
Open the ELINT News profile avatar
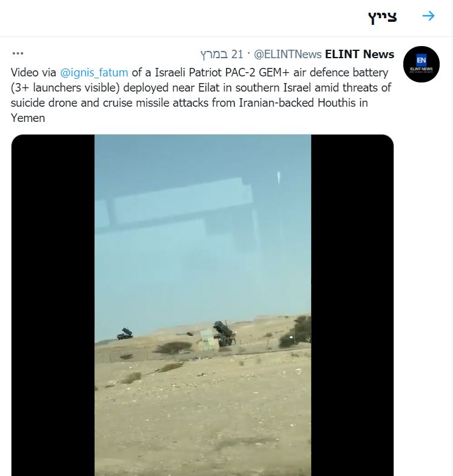pos(421,64)
